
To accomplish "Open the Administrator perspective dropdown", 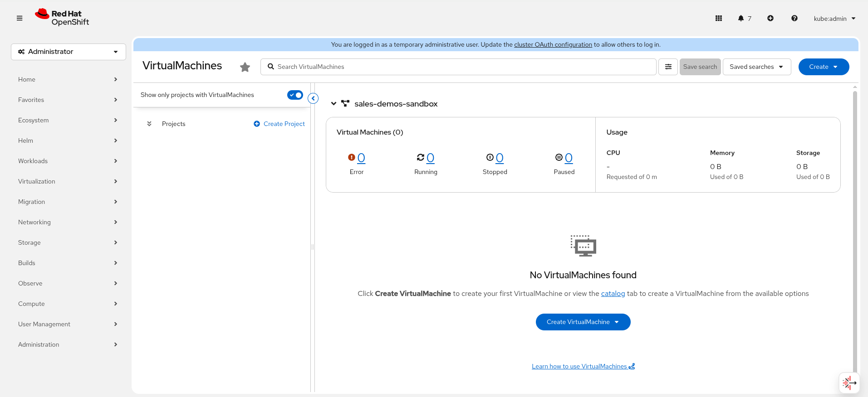I will pos(69,52).
